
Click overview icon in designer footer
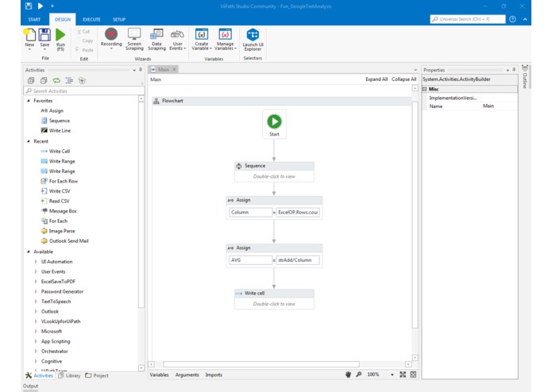click(413, 375)
